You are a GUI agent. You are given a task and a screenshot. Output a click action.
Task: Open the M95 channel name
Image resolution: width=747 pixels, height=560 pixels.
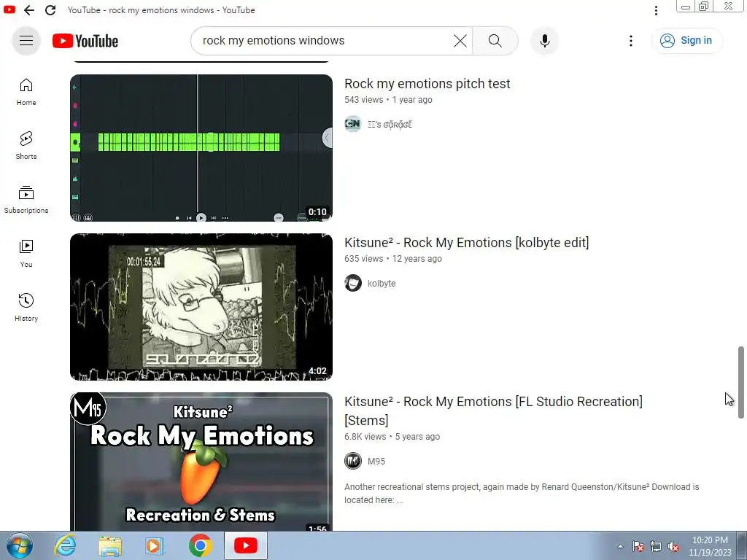click(376, 461)
